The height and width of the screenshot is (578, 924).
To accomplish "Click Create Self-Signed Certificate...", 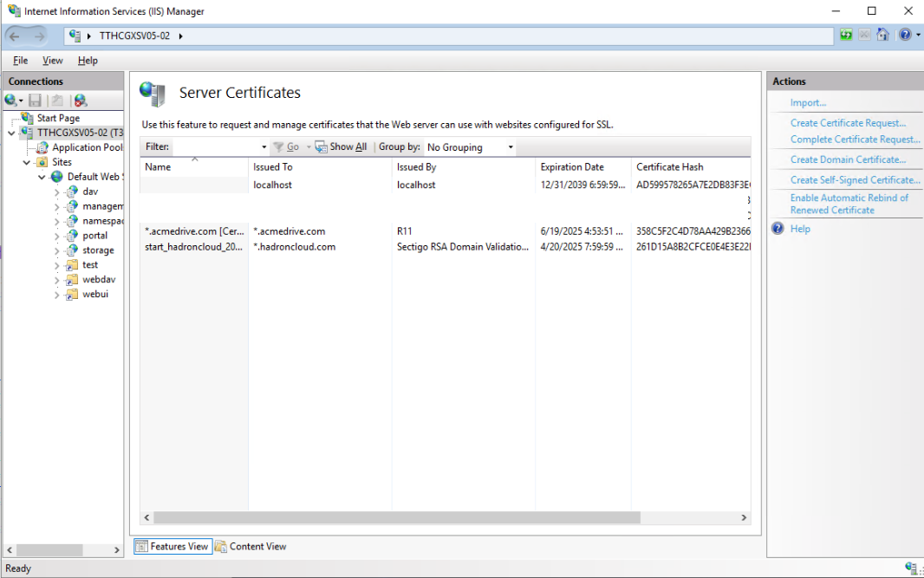I will [855, 180].
